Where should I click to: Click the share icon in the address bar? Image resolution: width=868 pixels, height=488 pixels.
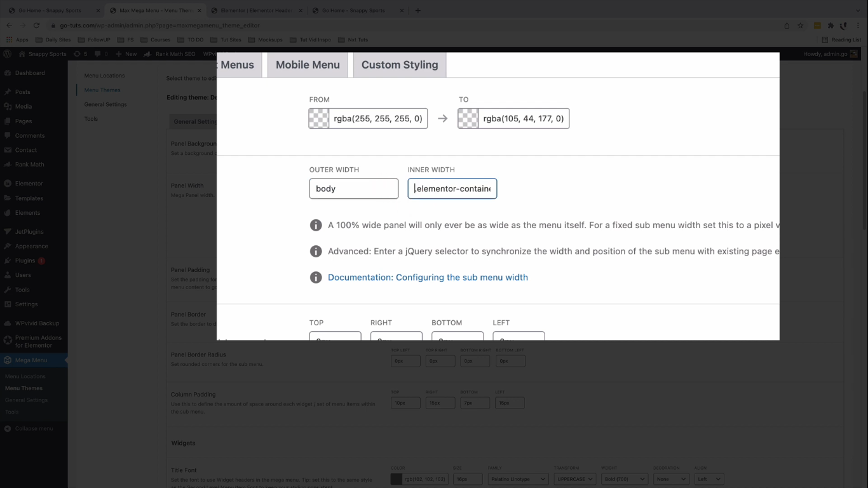787,25
